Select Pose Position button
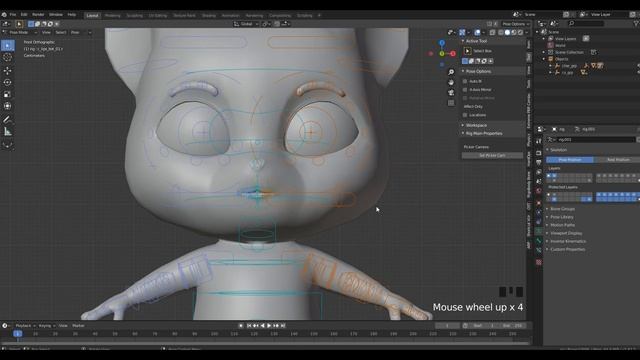The image size is (640, 360). click(x=570, y=160)
